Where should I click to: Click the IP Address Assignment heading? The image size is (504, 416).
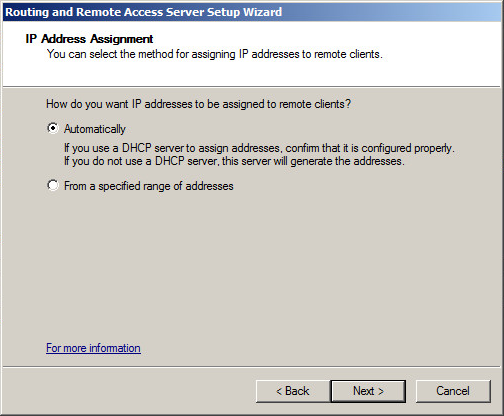(89, 39)
